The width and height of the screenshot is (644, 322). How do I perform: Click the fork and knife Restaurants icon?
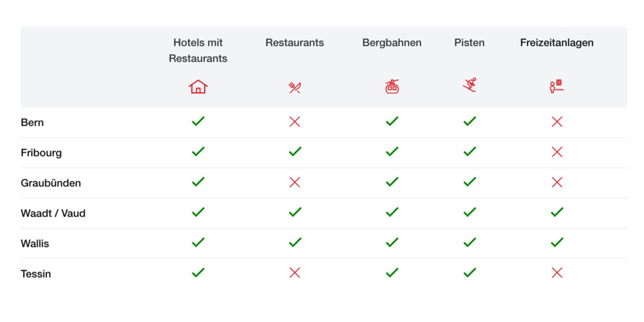295,88
